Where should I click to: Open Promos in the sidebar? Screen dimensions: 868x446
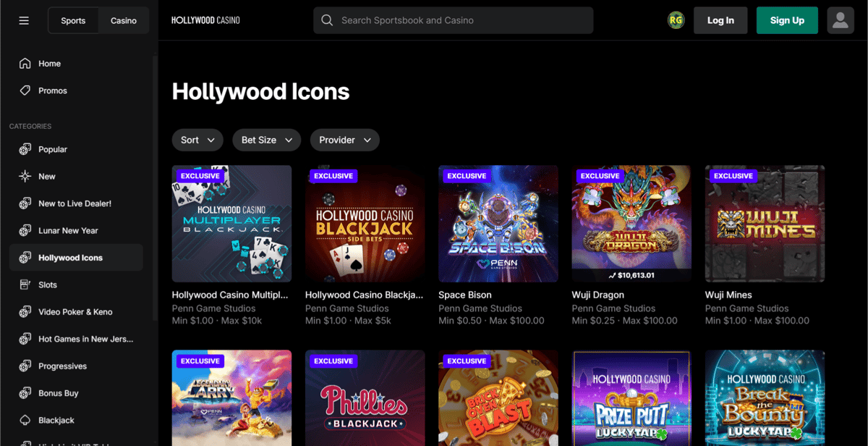(x=76, y=91)
